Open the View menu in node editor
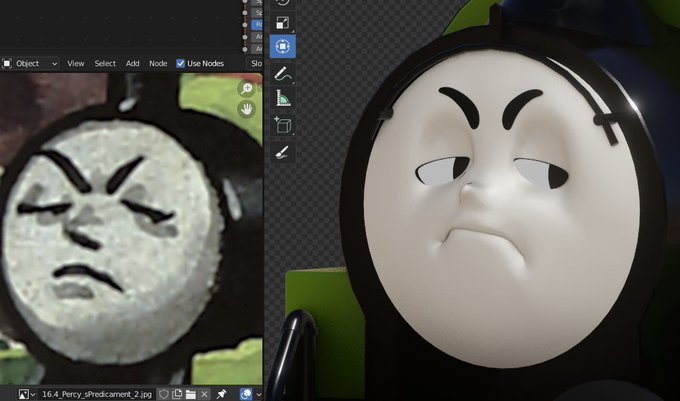This screenshot has height=401, width=680. pyautogui.click(x=75, y=63)
